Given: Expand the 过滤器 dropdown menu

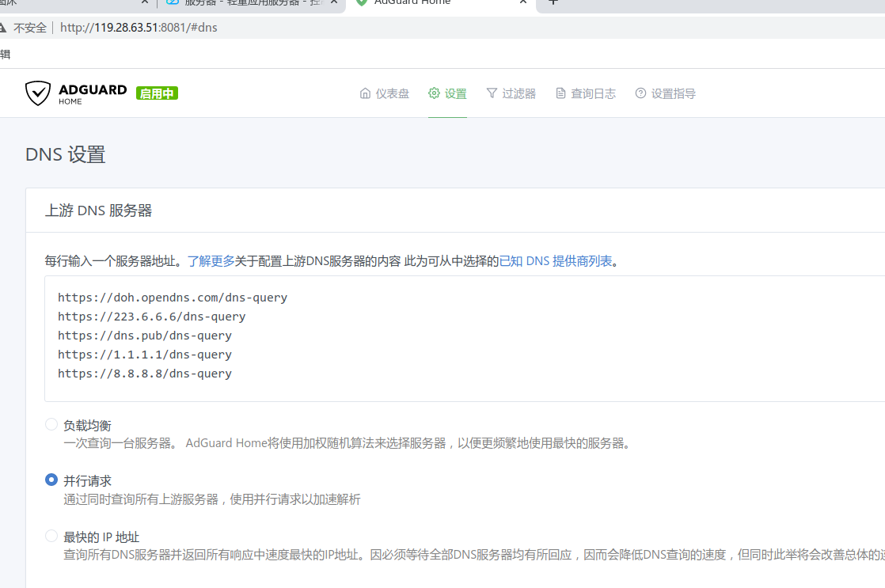Looking at the screenshot, I should point(511,93).
